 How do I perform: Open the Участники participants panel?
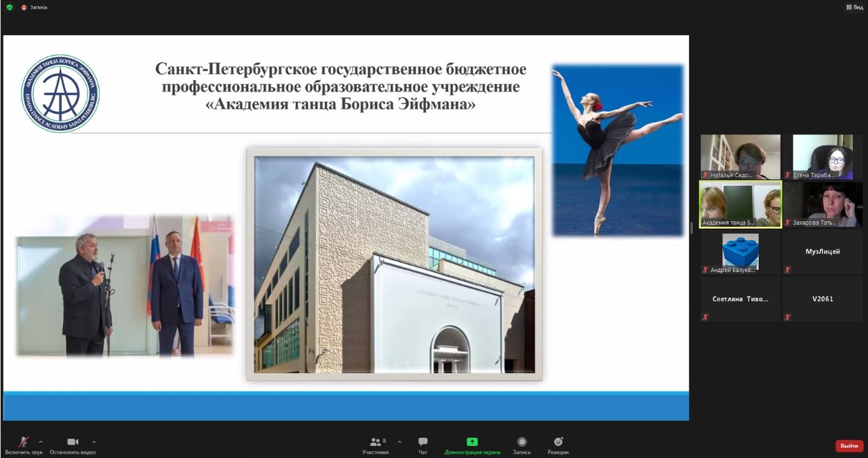pyautogui.click(x=375, y=442)
